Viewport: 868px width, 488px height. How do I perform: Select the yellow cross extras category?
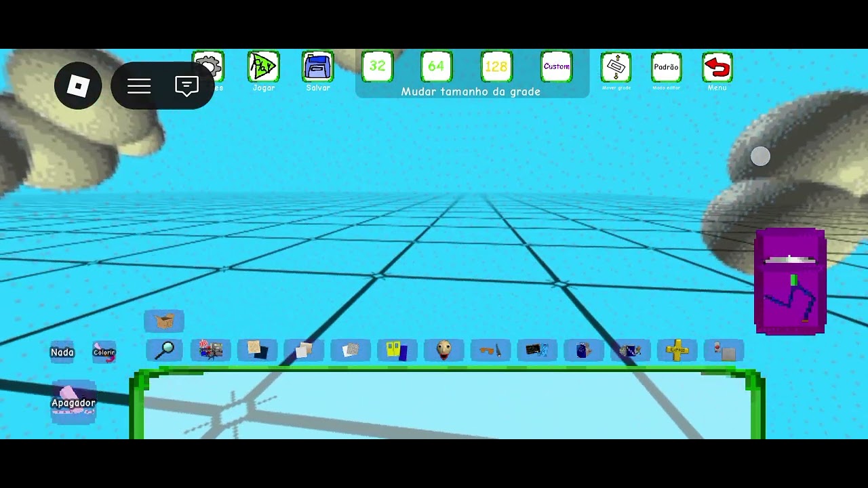click(x=677, y=350)
